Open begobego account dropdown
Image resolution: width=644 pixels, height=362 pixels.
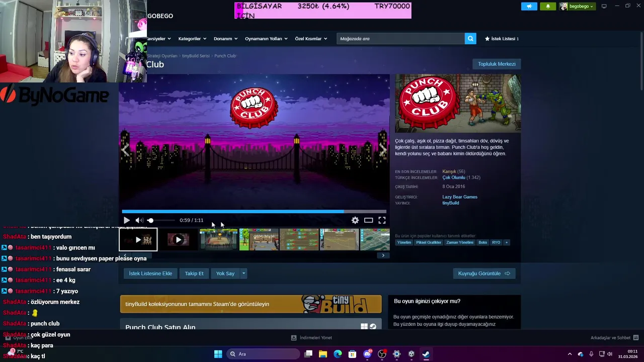tap(577, 6)
